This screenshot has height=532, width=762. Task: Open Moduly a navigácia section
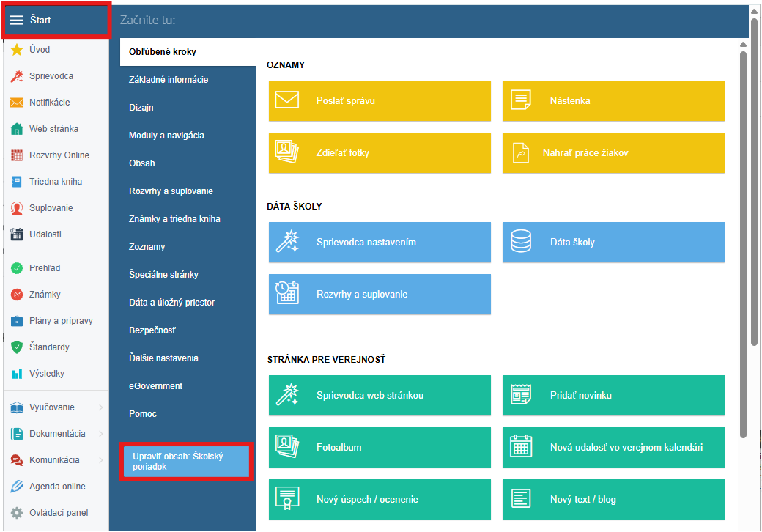tap(188, 136)
